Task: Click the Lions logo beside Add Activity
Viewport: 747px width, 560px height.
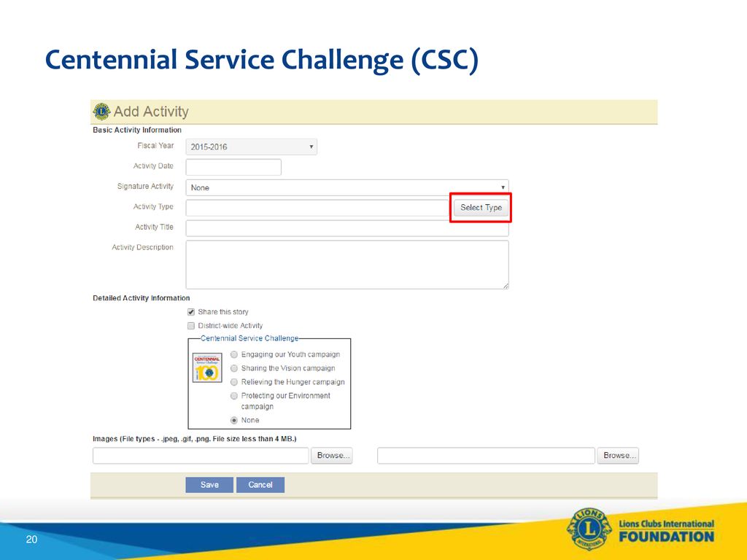Action: pyautogui.click(x=101, y=112)
